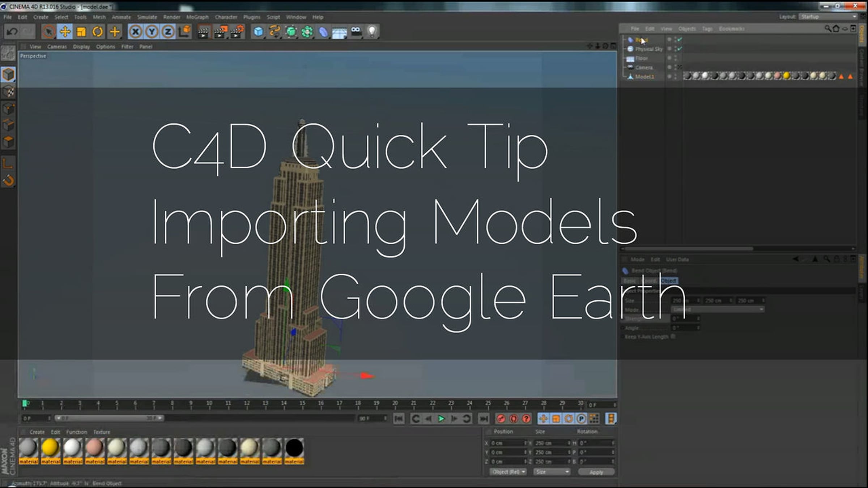Open the Plugins menu

[252, 17]
